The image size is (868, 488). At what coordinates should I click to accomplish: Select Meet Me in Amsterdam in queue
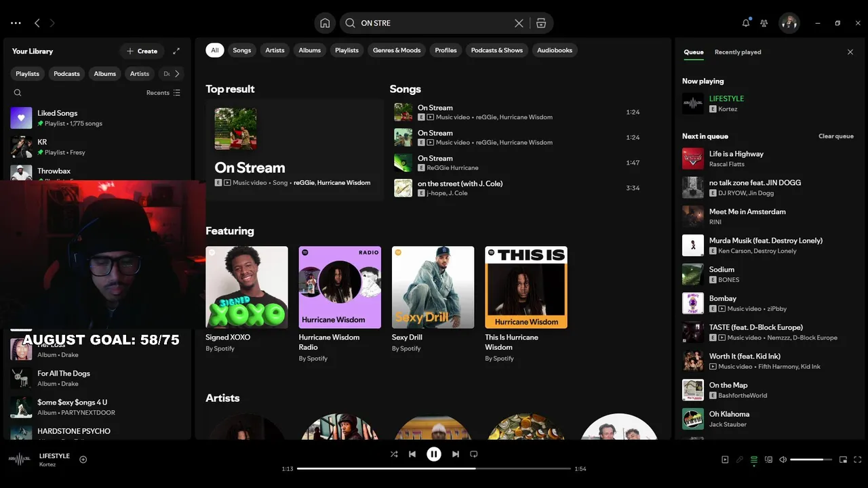(768, 216)
